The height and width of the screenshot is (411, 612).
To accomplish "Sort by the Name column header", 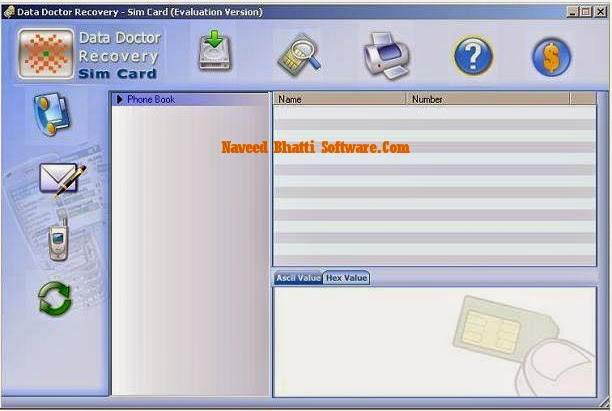I will [x=340, y=99].
